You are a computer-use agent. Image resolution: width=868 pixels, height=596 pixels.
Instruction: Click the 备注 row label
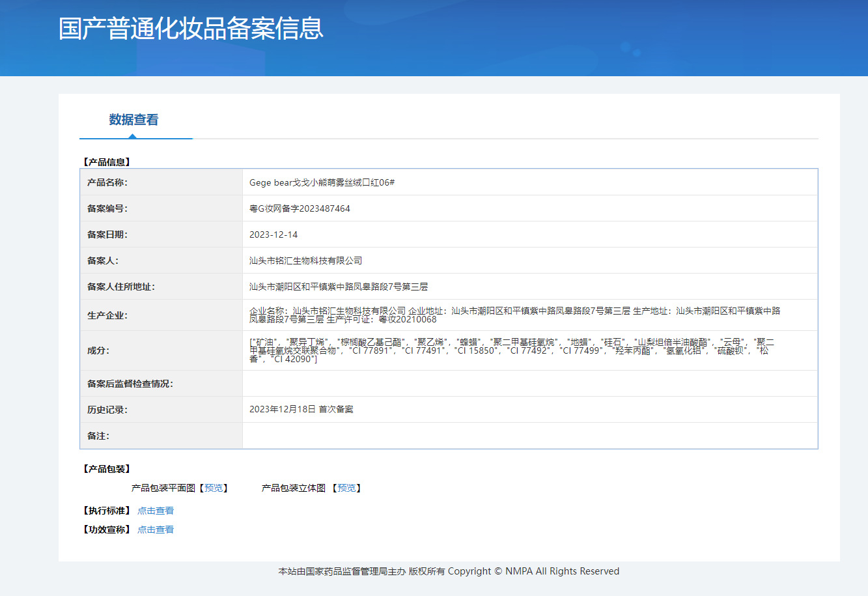tap(98, 436)
